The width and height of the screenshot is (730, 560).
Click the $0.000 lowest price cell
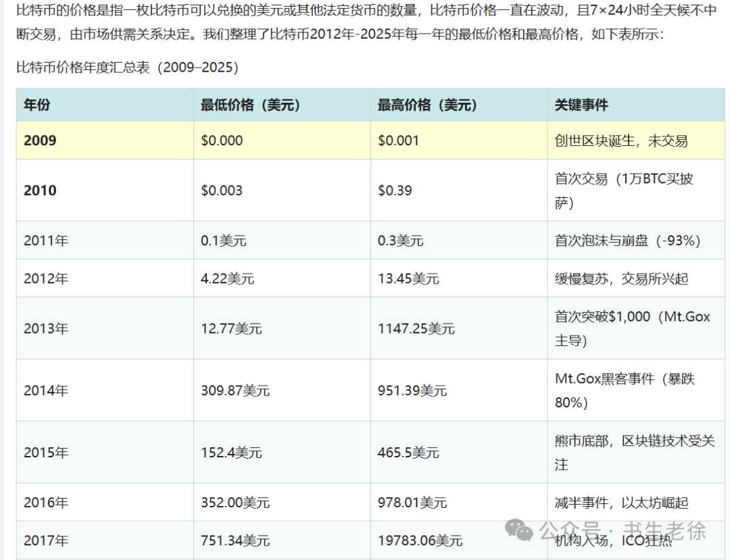click(x=282, y=140)
